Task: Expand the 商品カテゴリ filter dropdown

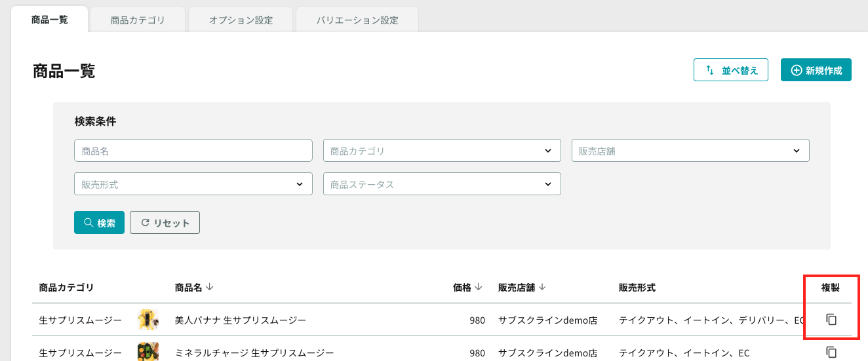Action: coord(442,151)
